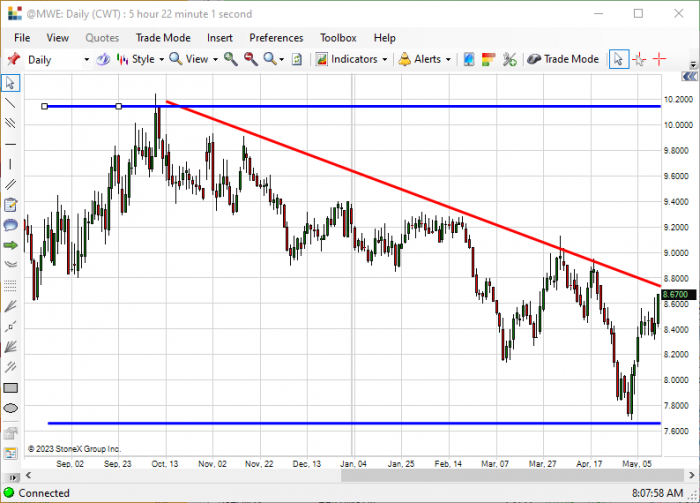This screenshot has height=503, width=700.
Task: Select the trend line drawing tool
Action: [10, 104]
